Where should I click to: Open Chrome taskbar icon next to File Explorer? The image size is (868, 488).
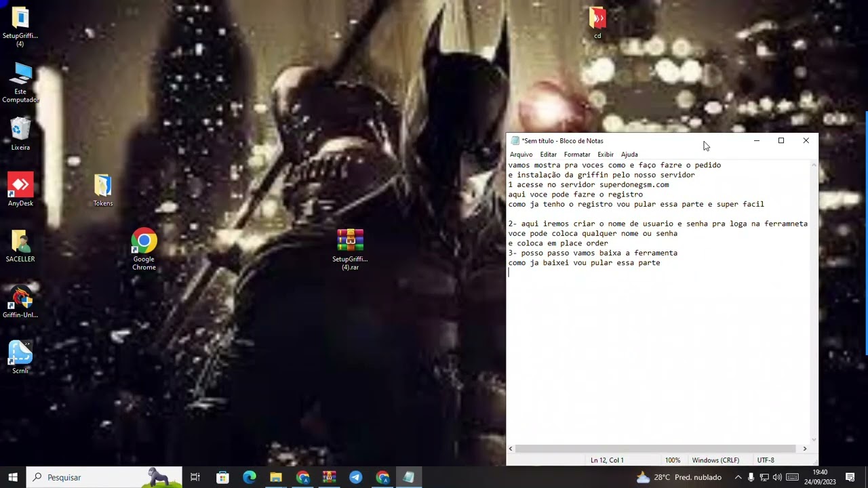point(302,477)
